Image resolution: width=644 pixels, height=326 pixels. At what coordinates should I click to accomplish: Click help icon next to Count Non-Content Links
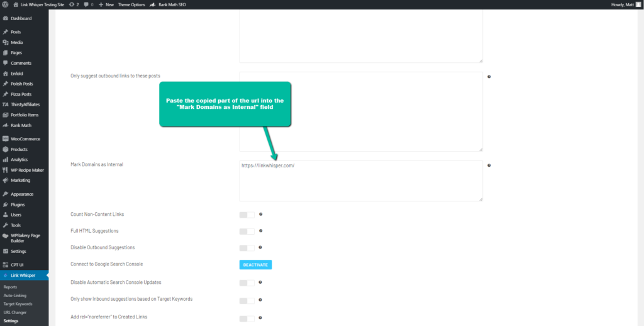tap(260, 215)
